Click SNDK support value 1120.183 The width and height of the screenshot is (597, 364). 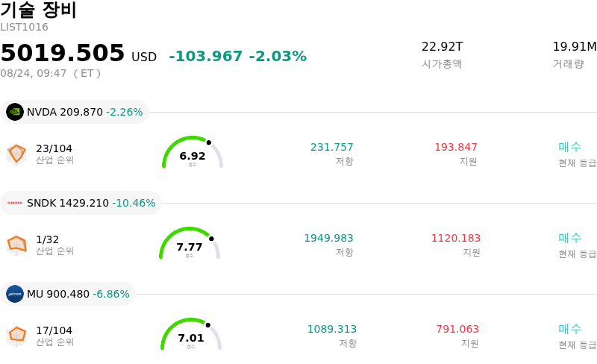(456, 238)
